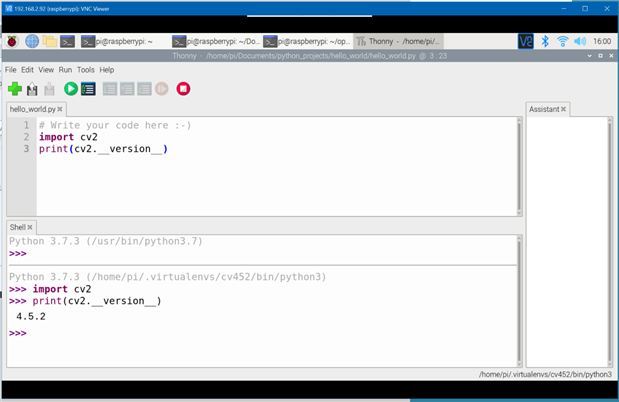Viewport: 619px width, 402px height.
Task: Click the Debug current script icon
Action: point(88,89)
